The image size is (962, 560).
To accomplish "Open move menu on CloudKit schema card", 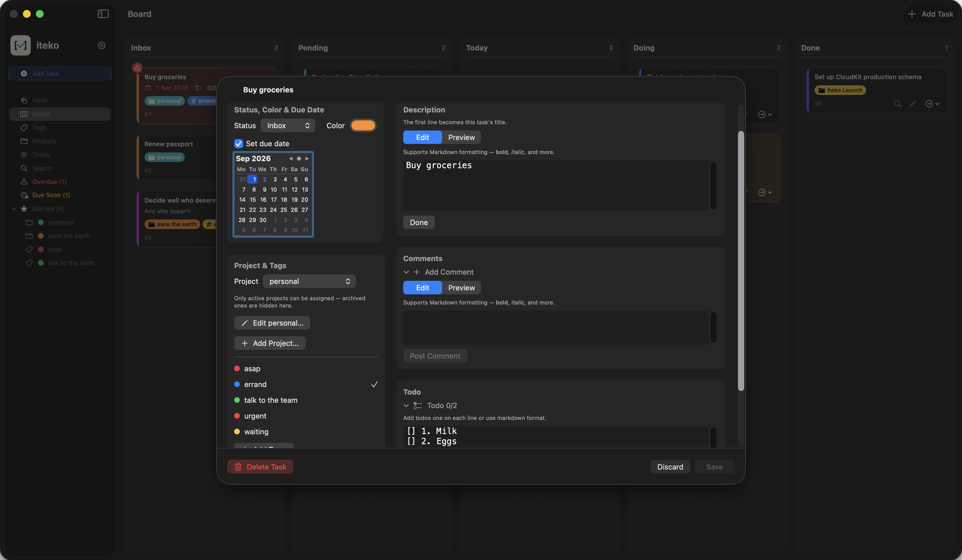I will [x=932, y=104].
